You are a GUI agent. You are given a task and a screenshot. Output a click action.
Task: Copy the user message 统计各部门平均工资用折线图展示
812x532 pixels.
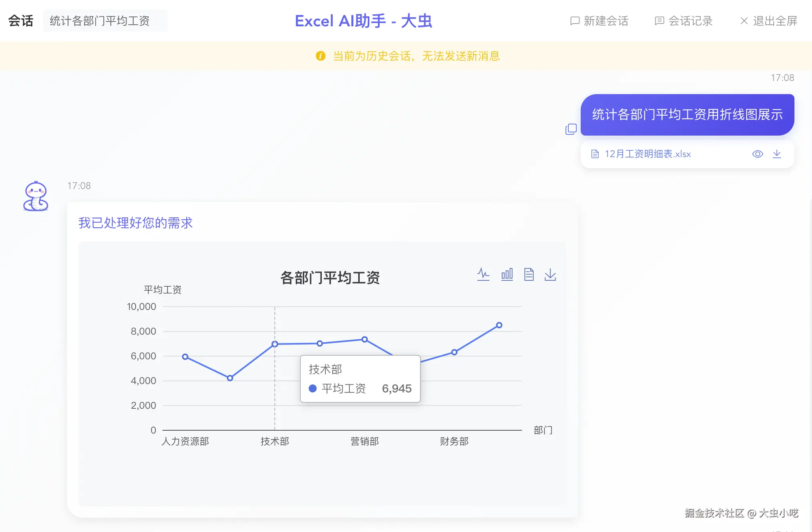(571, 129)
